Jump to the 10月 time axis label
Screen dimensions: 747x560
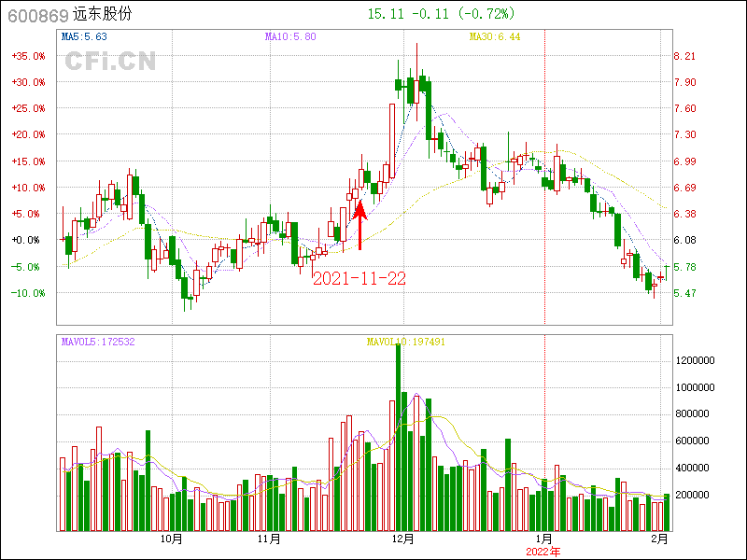click(171, 539)
